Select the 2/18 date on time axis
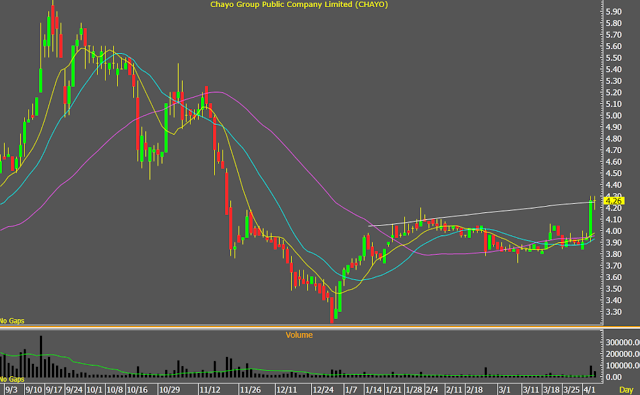This screenshot has width=640, height=395. 474,390
